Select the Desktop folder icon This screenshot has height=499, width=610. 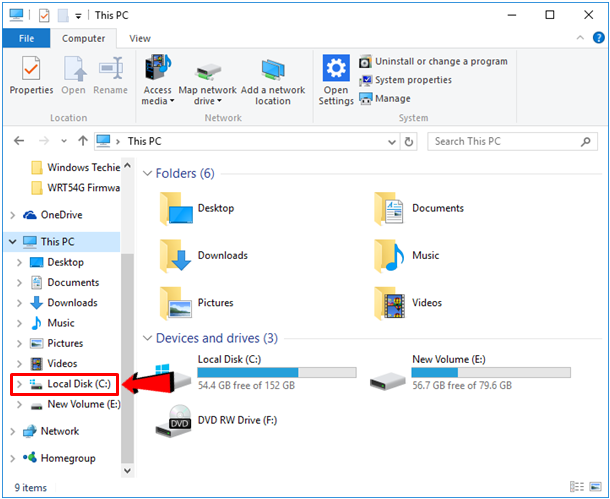176,209
